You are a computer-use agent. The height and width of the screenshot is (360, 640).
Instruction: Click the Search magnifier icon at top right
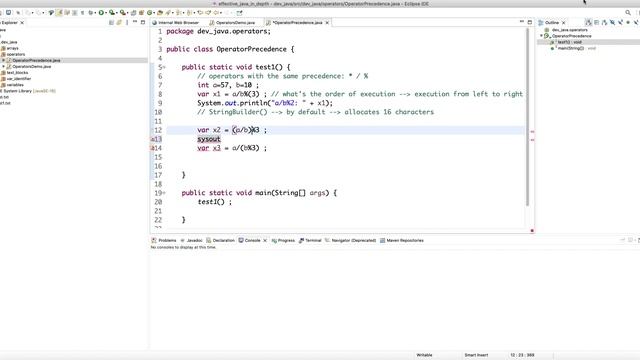point(628,13)
